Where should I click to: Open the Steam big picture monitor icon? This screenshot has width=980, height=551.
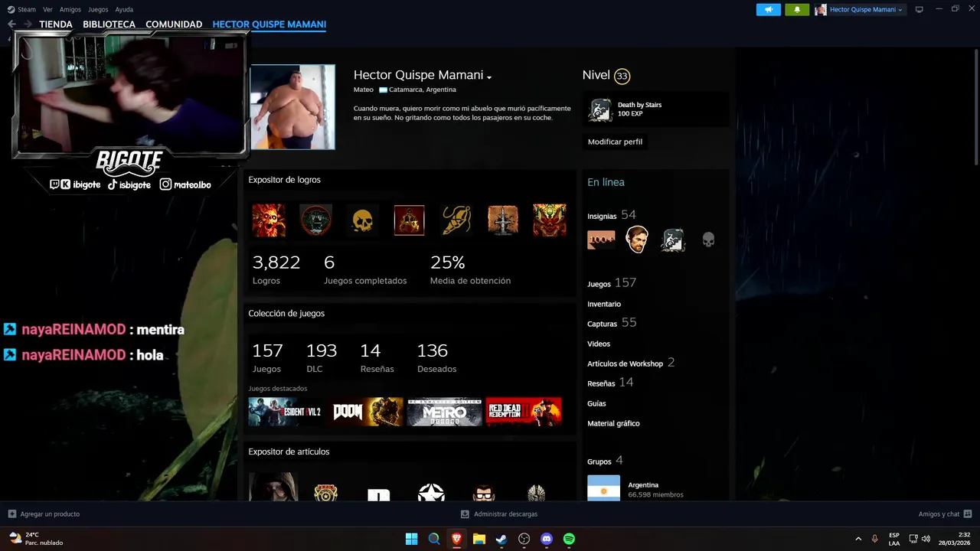click(x=920, y=9)
